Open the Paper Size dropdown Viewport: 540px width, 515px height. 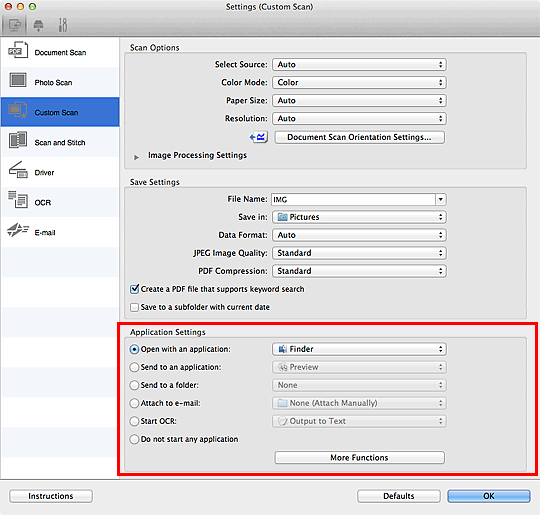pos(359,101)
